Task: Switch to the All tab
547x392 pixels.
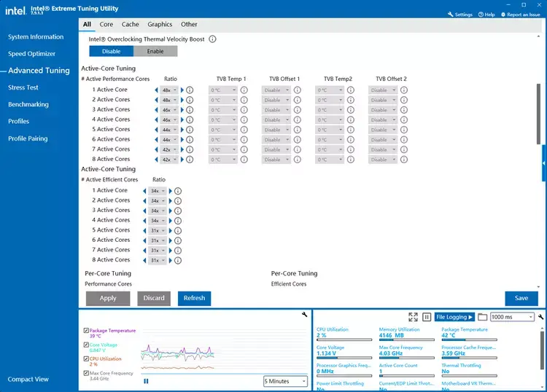Action: point(87,24)
